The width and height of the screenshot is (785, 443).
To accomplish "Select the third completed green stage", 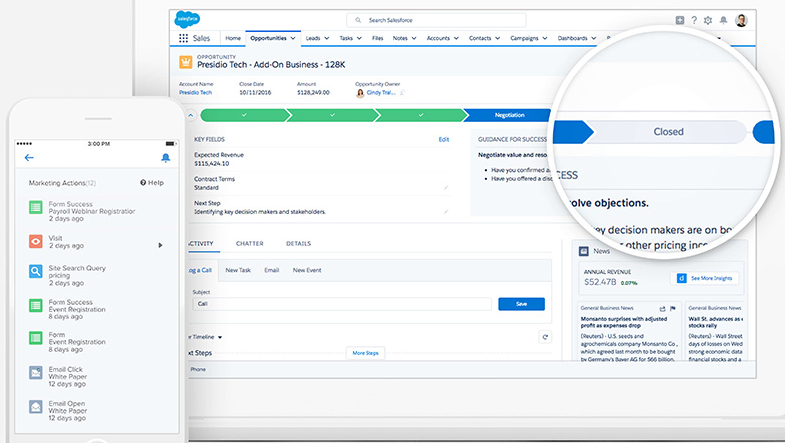I will tap(421, 115).
